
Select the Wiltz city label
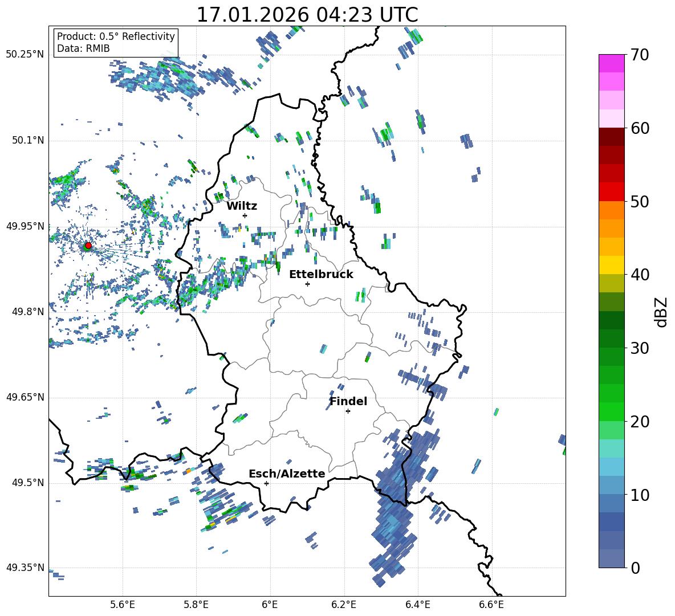tap(242, 206)
